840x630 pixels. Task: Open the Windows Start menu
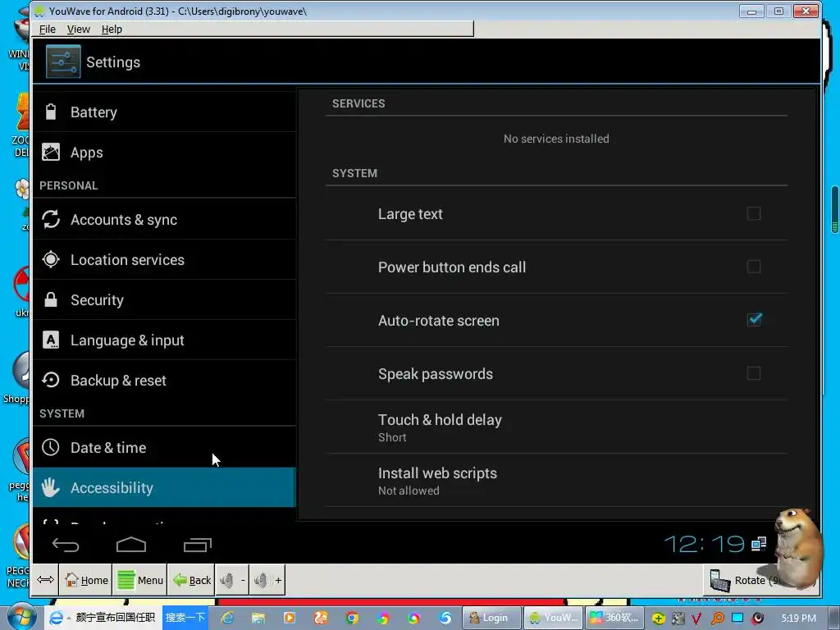[21, 617]
